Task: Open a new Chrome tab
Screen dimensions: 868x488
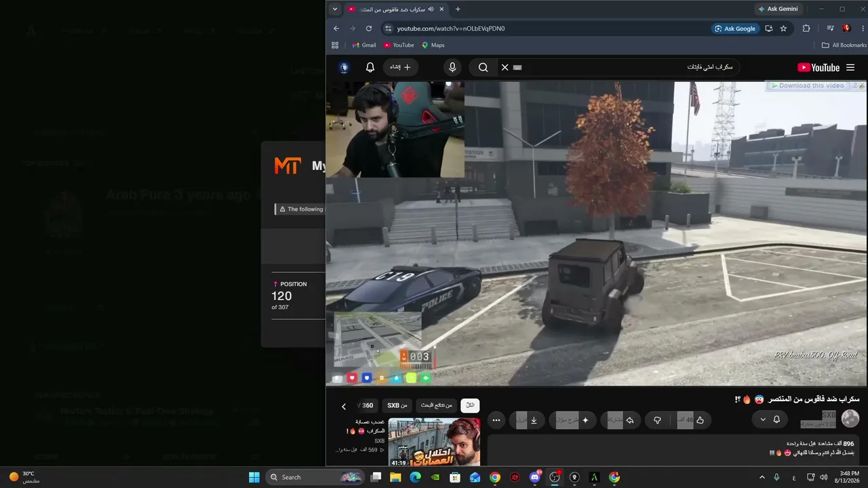Action: tap(458, 9)
